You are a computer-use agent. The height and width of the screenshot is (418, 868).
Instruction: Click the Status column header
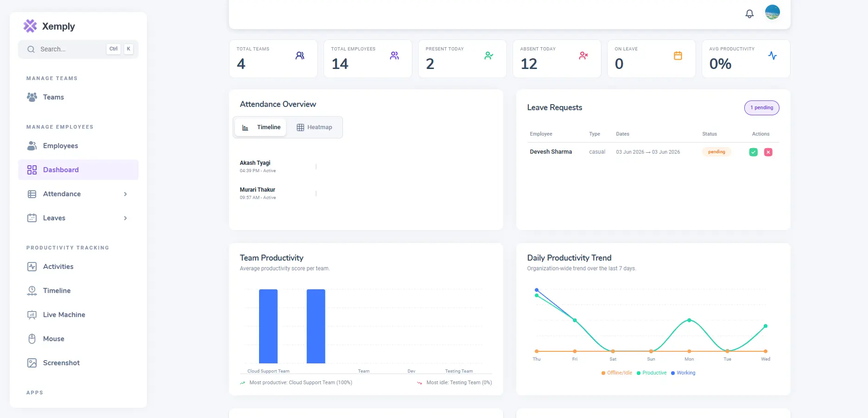pos(710,134)
